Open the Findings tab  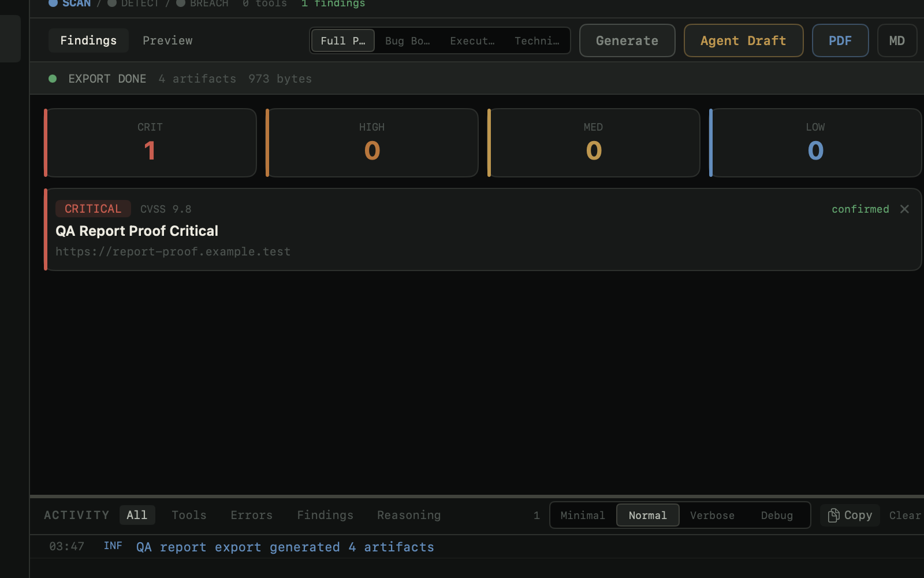pos(88,40)
